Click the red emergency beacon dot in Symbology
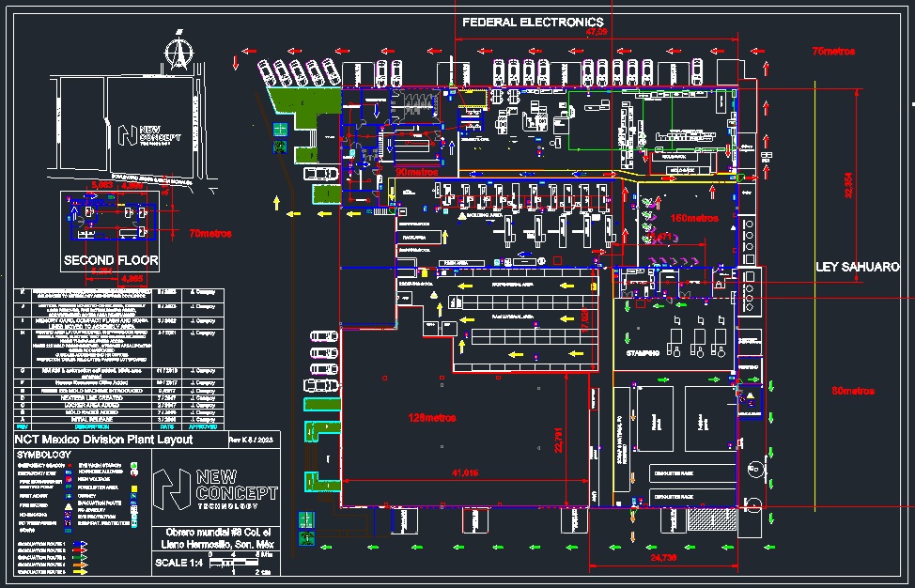915x588 pixels. [70, 466]
